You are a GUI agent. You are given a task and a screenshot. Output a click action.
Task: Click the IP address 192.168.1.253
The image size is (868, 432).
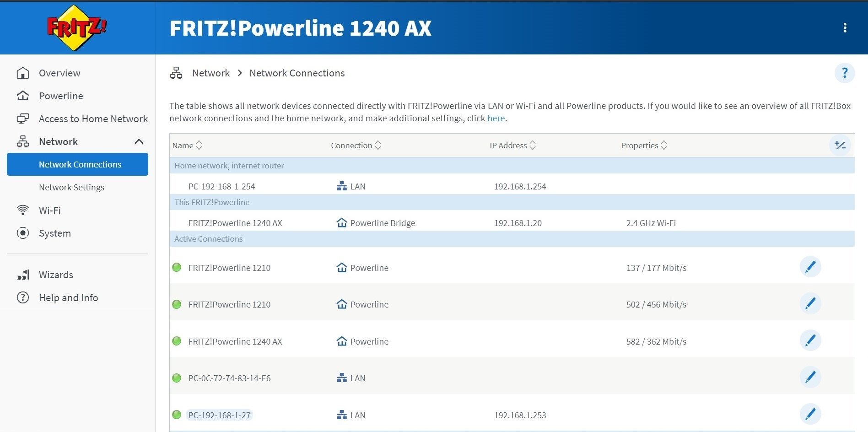[520, 415]
